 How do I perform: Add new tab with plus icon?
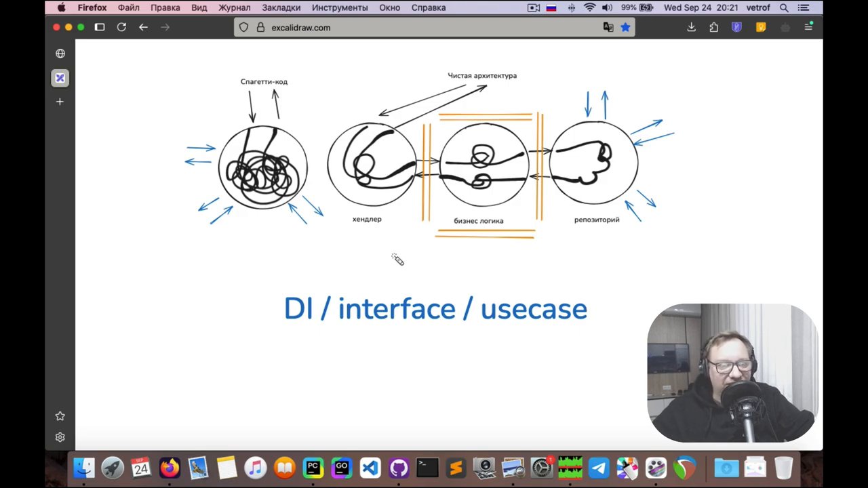60,102
